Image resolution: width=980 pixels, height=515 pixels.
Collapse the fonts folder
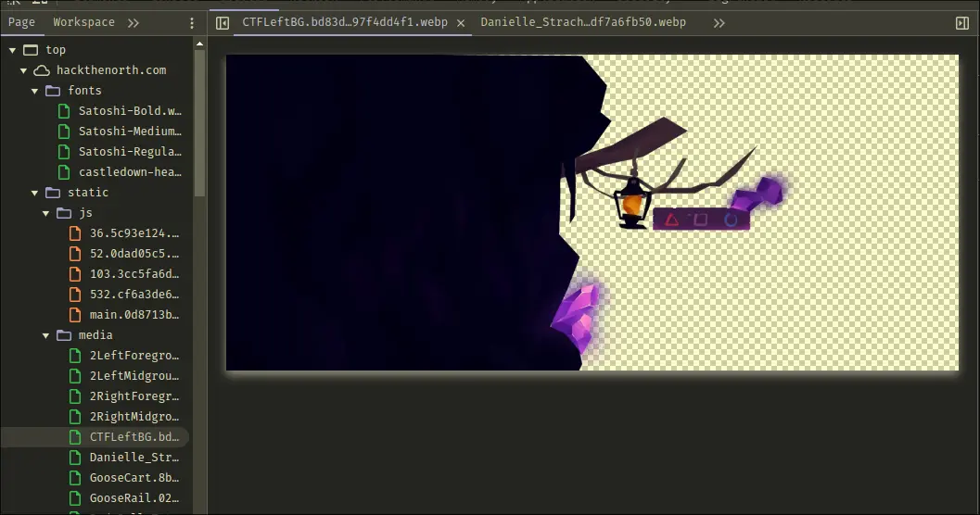click(x=35, y=91)
